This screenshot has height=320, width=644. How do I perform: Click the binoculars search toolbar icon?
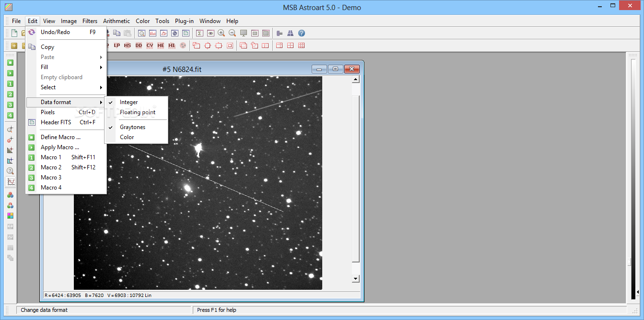pyautogui.click(x=291, y=33)
